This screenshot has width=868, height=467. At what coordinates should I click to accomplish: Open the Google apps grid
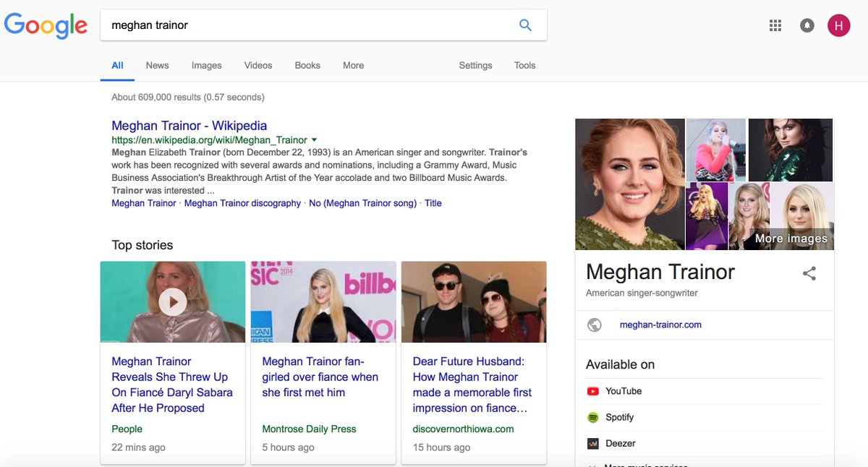click(775, 25)
